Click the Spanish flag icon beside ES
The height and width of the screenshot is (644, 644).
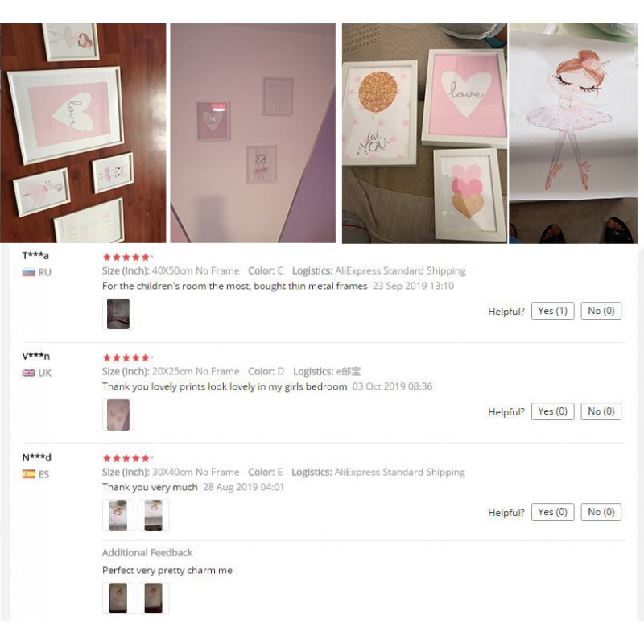click(29, 474)
